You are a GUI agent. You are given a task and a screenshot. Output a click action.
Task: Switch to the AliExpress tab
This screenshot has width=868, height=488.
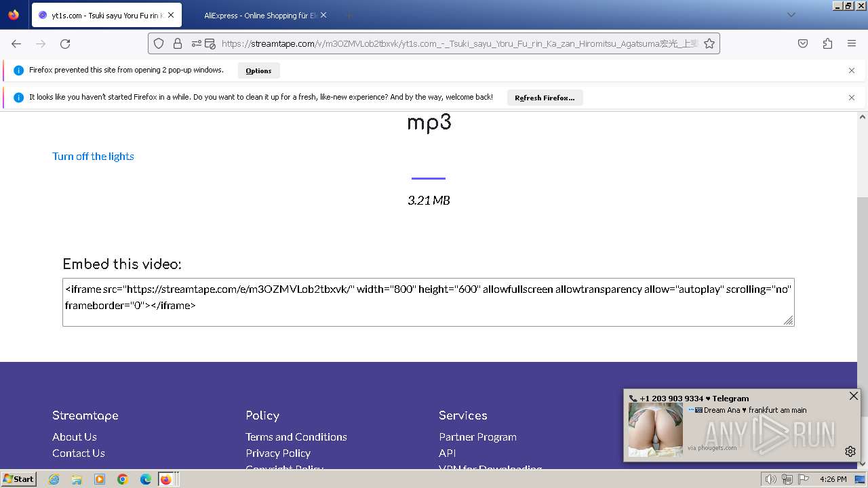coord(260,15)
